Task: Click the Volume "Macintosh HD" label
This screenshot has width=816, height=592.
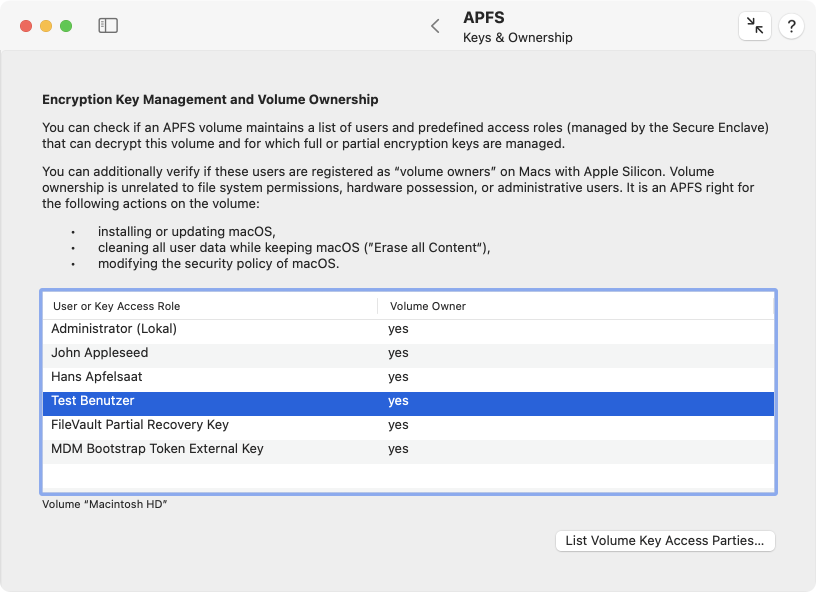Action: point(105,504)
